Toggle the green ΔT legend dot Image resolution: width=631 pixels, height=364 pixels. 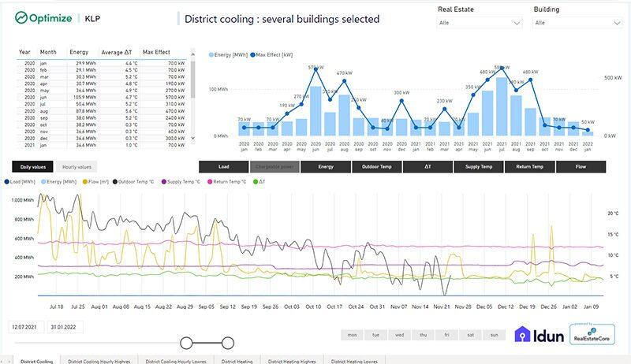coord(255,182)
